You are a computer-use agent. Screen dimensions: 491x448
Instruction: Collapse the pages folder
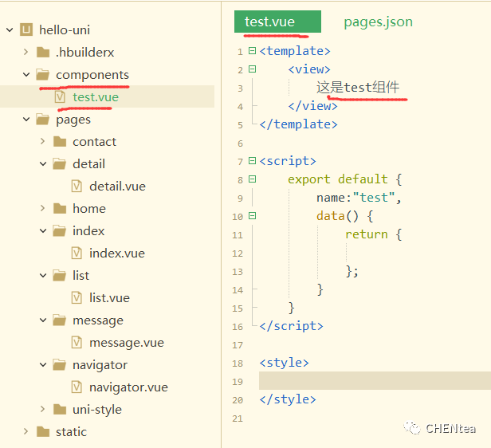[26, 120]
